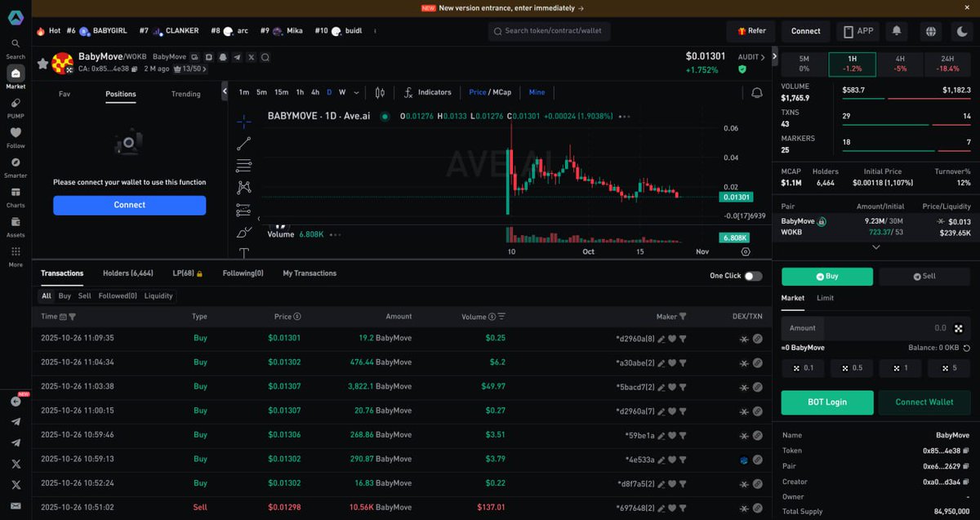
Task: Switch to the LP(68) tab
Action: (x=188, y=273)
